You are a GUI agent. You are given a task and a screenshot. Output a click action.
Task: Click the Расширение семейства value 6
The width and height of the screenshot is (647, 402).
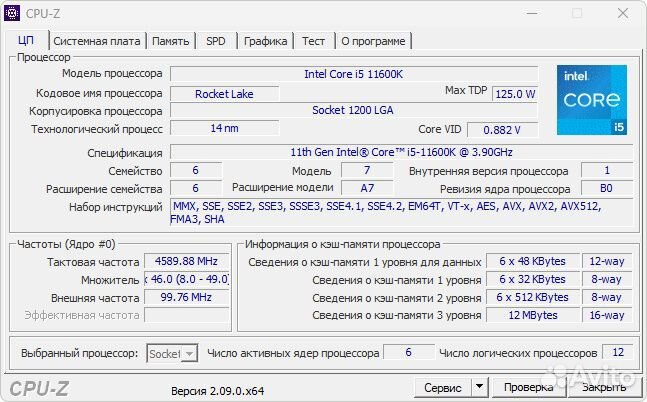click(196, 188)
